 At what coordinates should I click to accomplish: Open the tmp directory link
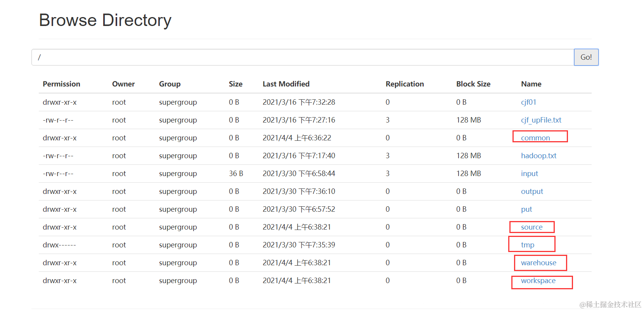coord(528,245)
